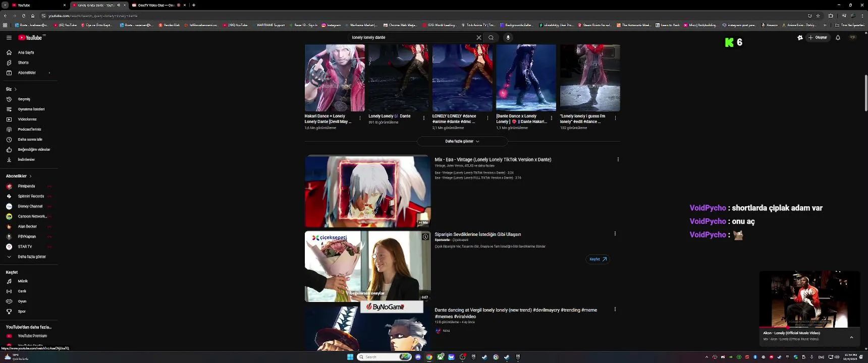Image resolution: width=868 pixels, height=363 pixels.
Task: Open the Chrome three-dot menu
Action: (862, 16)
